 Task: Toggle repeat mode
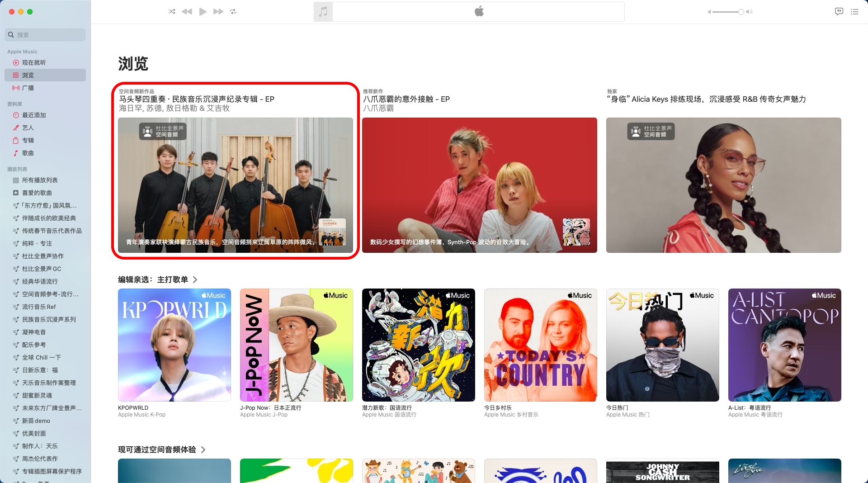coord(233,12)
